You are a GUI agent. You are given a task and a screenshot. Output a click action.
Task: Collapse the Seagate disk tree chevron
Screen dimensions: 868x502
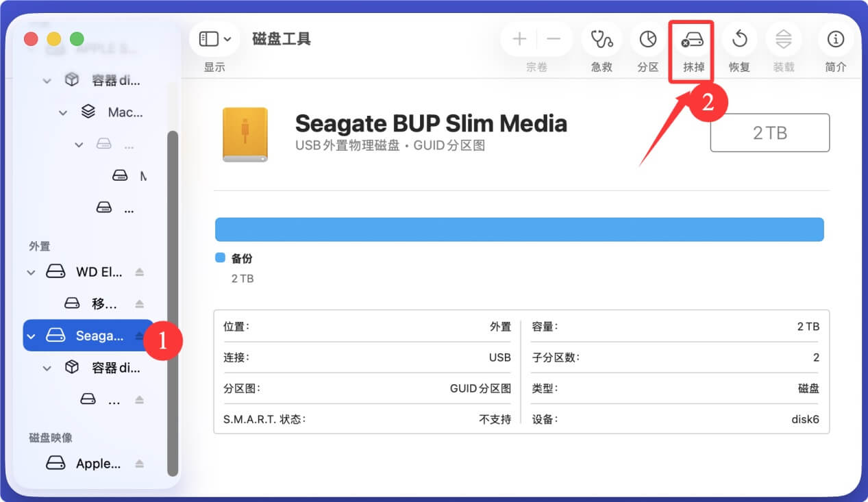31,336
